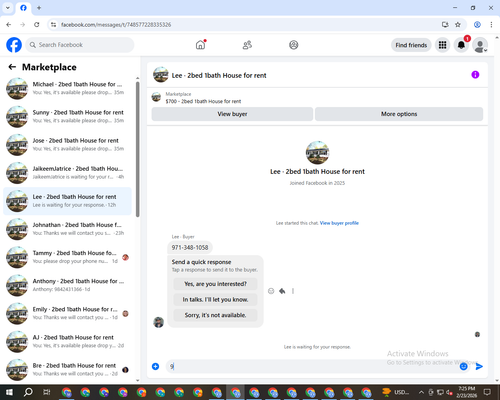The width and height of the screenshot is (500, 400).
Task: Open Emily's conversation
Action: click(x=67, y=313)
